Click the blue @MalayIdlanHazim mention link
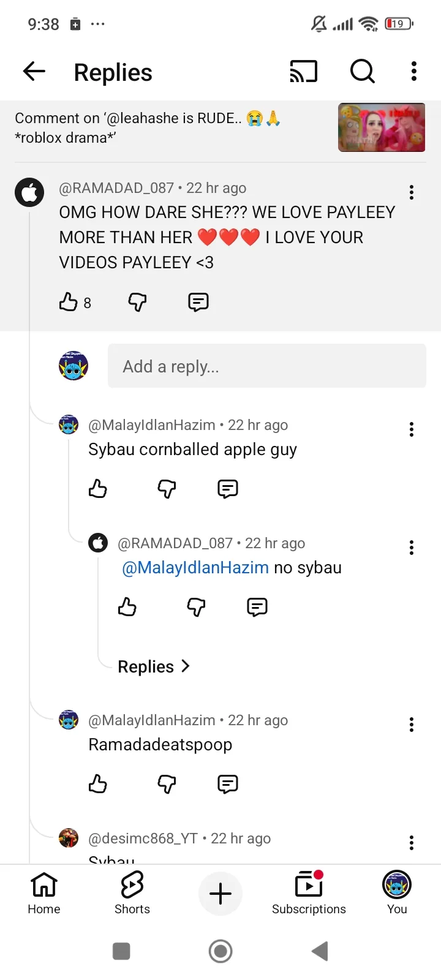This screenshot has height=980, width=441. 195,568
